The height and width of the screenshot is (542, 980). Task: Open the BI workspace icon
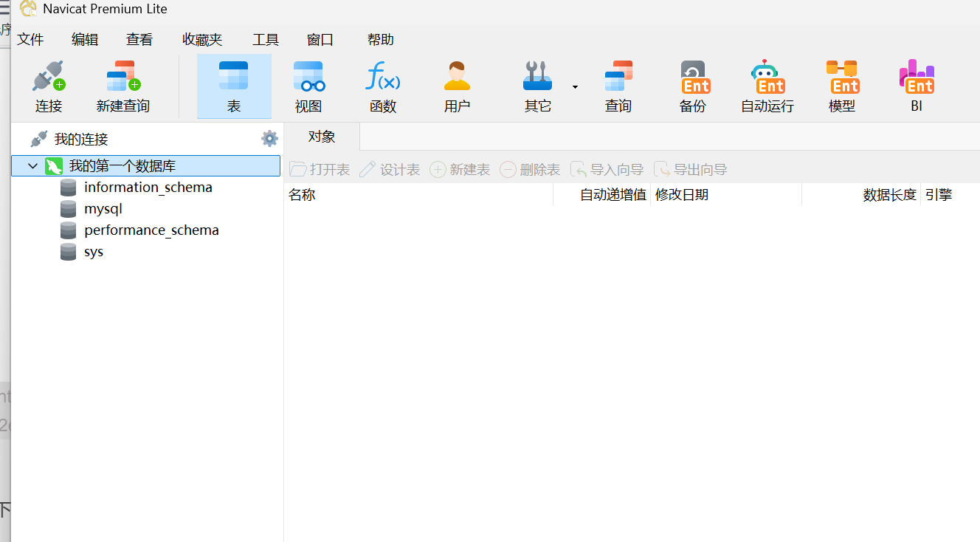(x=916, y=85)
